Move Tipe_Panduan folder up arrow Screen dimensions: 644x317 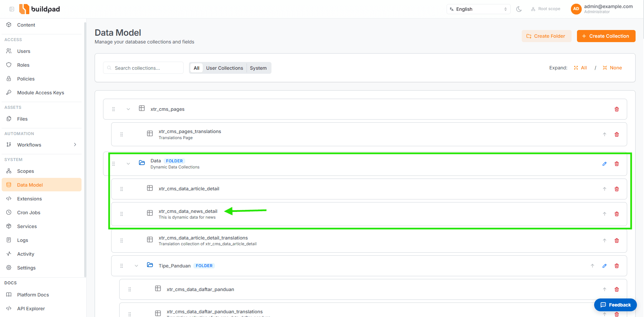[592, 266]
